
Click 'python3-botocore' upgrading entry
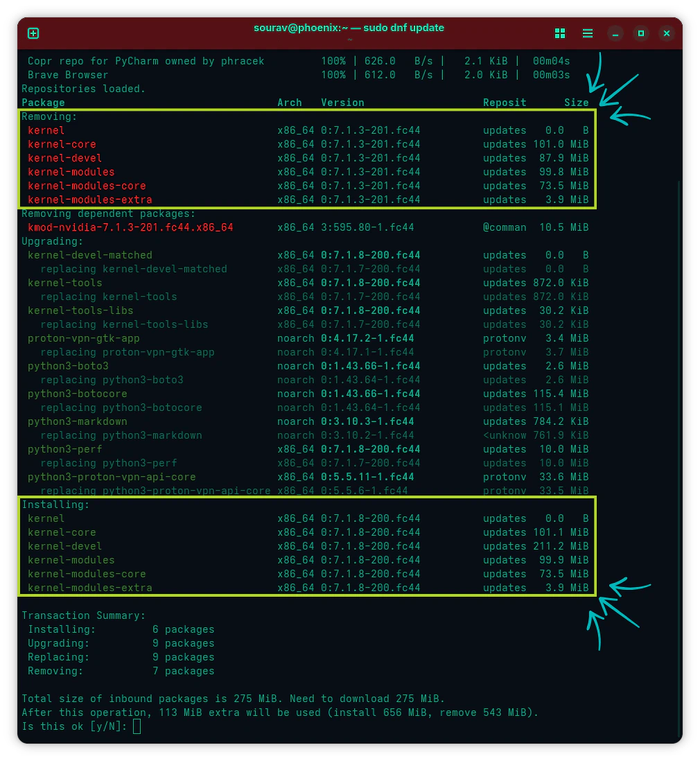77,394
